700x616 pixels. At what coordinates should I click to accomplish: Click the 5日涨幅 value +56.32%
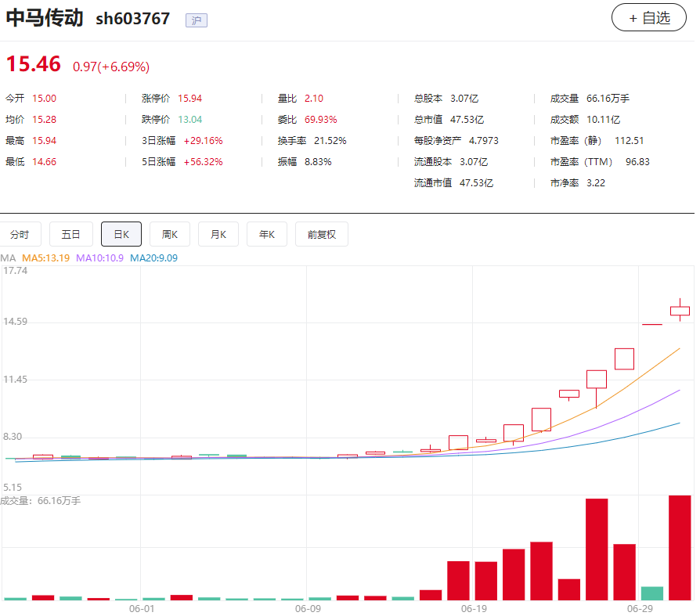pyautogui.click(x=203, y=161)
